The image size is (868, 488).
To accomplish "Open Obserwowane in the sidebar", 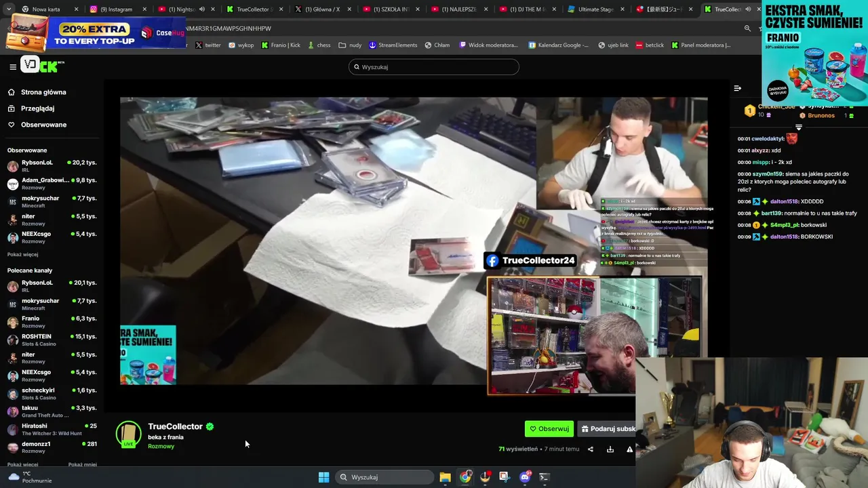I will click(x=43, y=125).
